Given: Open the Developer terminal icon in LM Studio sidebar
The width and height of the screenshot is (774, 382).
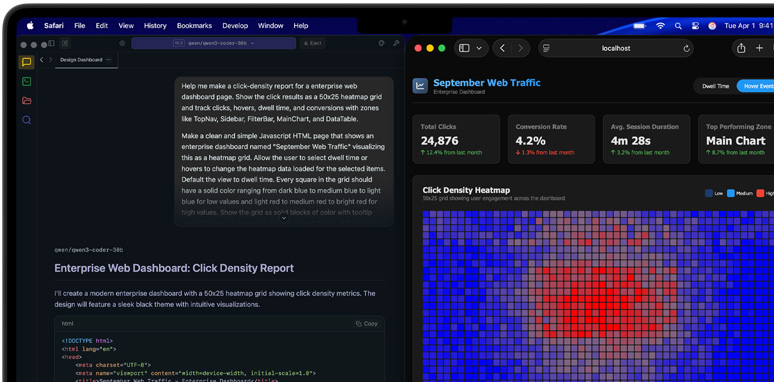Looking at the screenshot, I should (27, 81).
